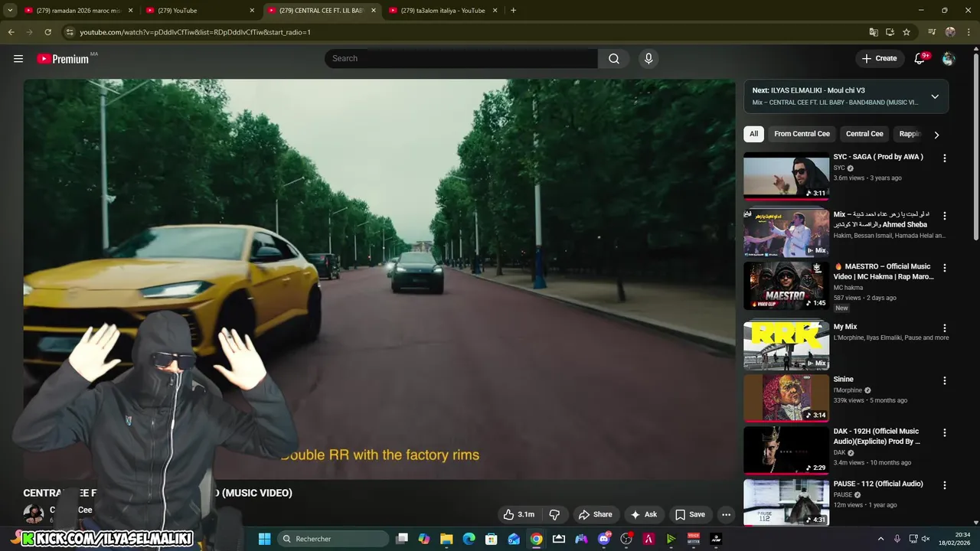Screen dimensions: 980x551
Task: Show hidden tray icons chevron
Action: [x=880, y=539]
